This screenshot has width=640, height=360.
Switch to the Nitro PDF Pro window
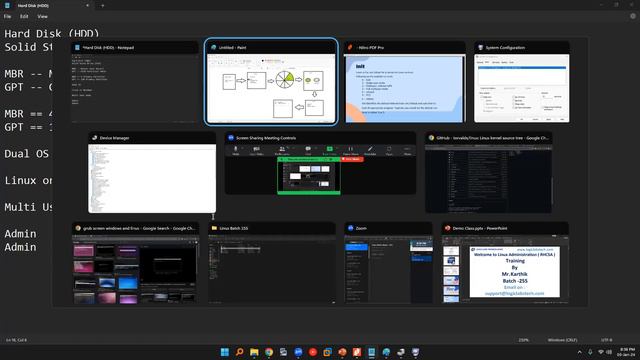coord(404,82)
